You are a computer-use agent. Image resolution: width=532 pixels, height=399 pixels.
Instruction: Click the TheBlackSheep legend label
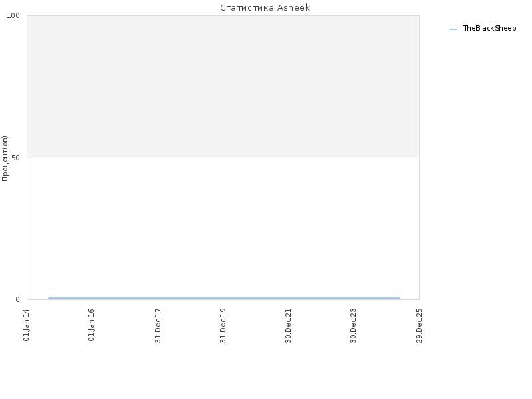(x=489, y=28)
